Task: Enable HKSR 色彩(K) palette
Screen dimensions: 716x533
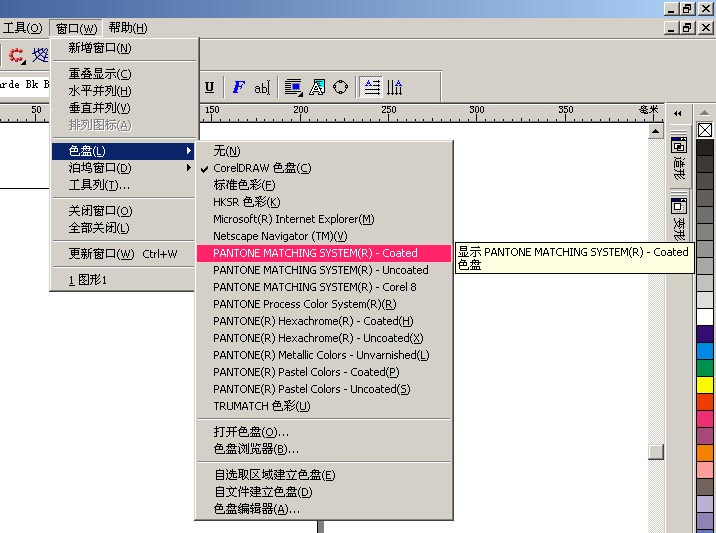Action: point(324,202)
